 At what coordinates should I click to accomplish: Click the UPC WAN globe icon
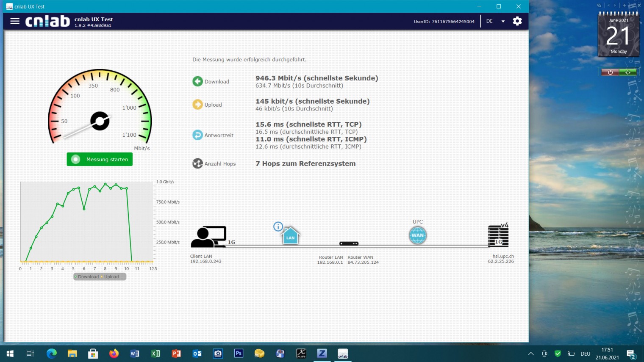[x=417, y=235]
